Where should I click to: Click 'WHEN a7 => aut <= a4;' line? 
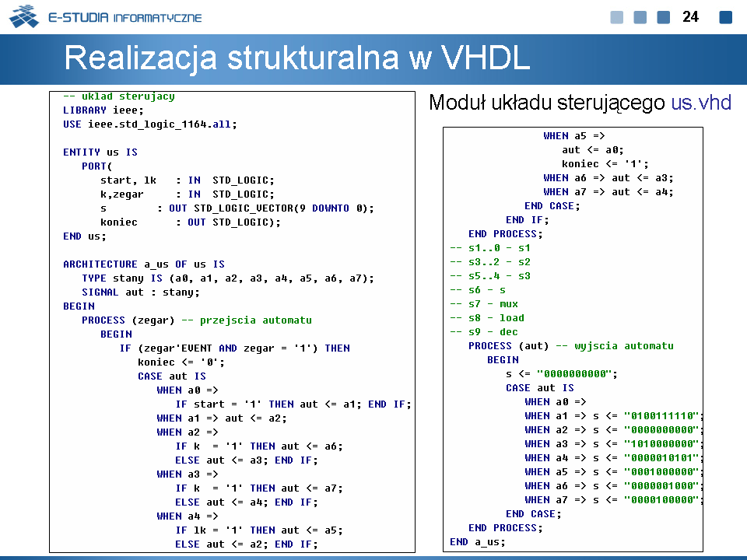click(x=608, y=192)
